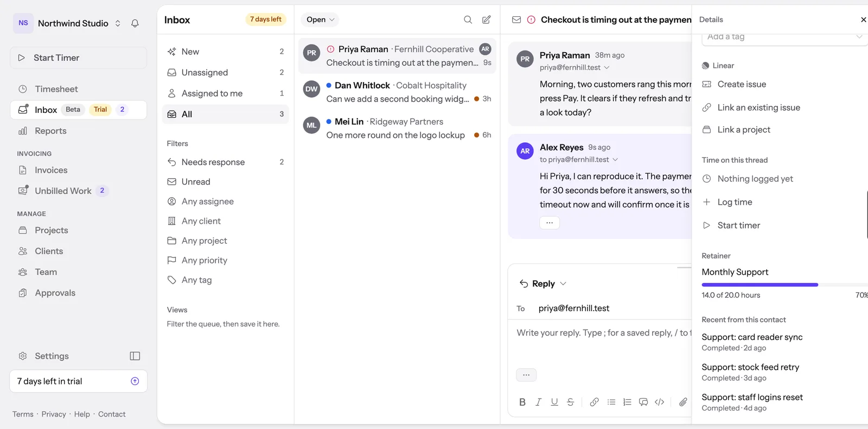Open the Help link in footer
This screenshot has height=429, width=868.
82,414
